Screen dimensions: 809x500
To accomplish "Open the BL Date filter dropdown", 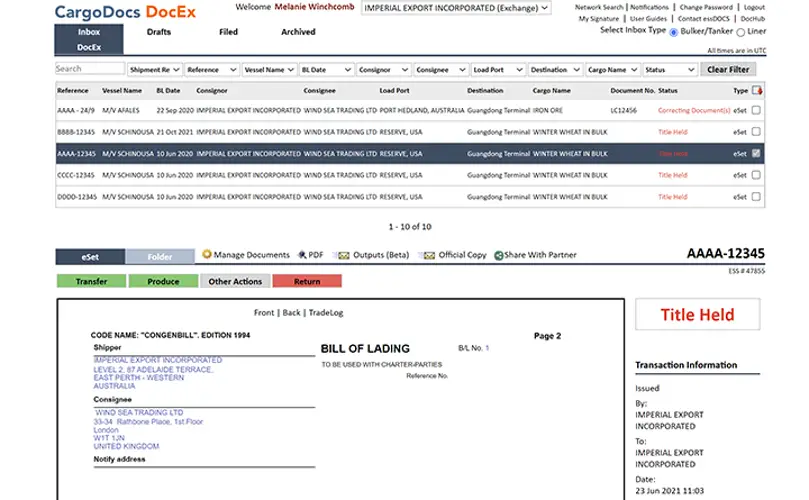I will tap(326, 70).
